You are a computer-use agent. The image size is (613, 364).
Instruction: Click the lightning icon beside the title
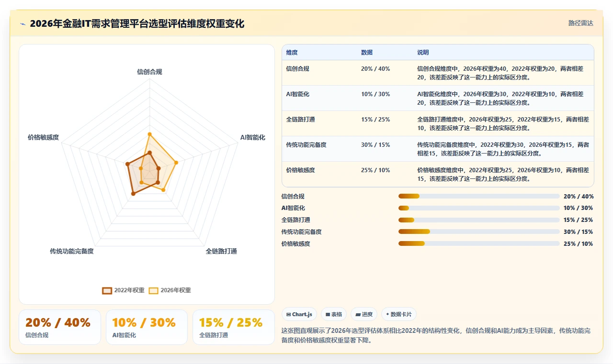[23, 24]
